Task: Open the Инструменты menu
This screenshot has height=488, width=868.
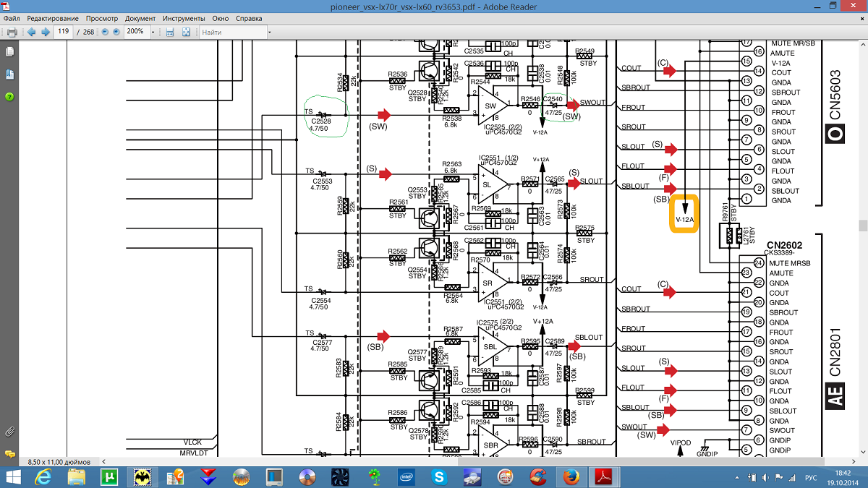Action: click(x=183, y=17)
